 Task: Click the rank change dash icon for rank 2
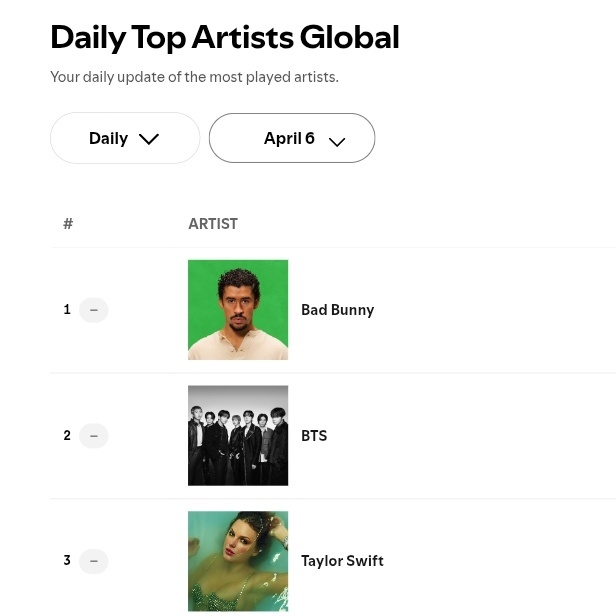tap(94, 436)
